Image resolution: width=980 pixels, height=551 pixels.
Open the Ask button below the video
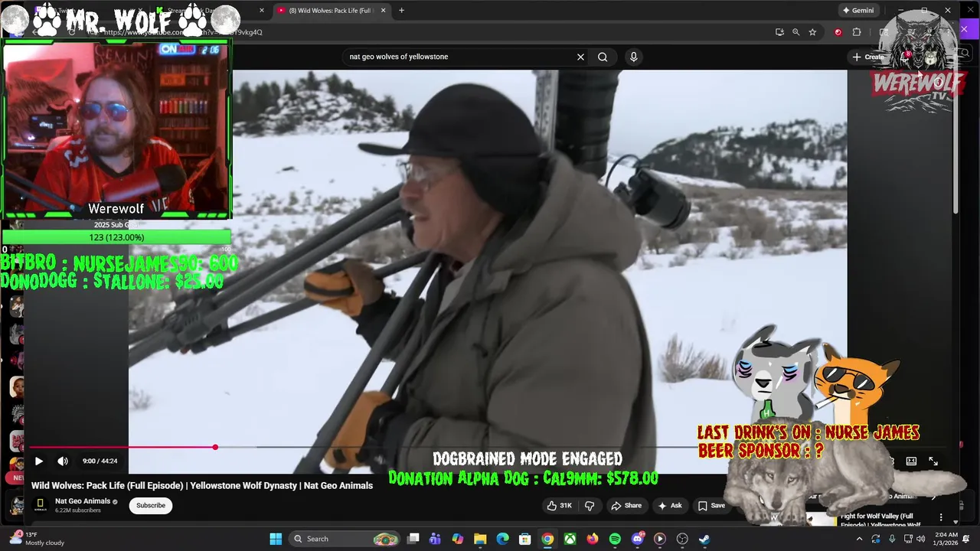pyautogui.click(x=669, y=505)
